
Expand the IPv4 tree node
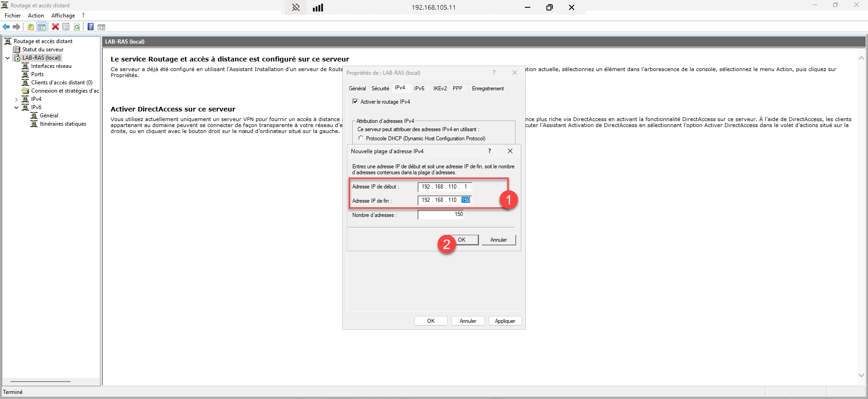tap(16, 99)
